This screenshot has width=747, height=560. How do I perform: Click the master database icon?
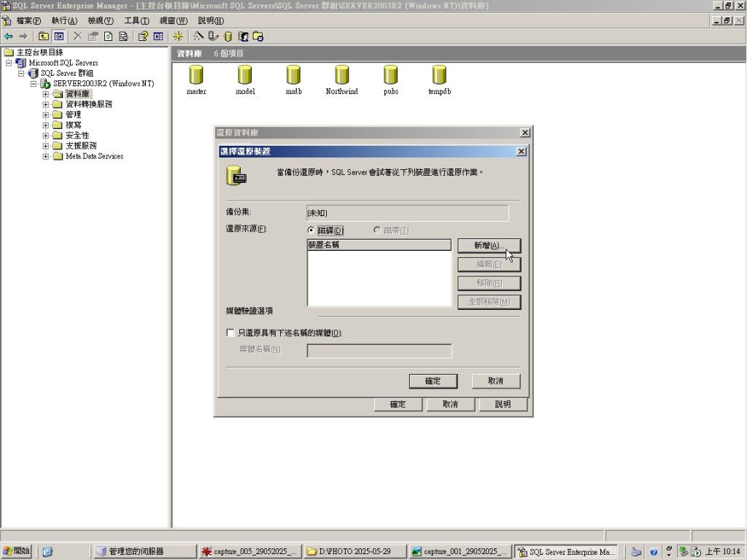tap(196, 75)
